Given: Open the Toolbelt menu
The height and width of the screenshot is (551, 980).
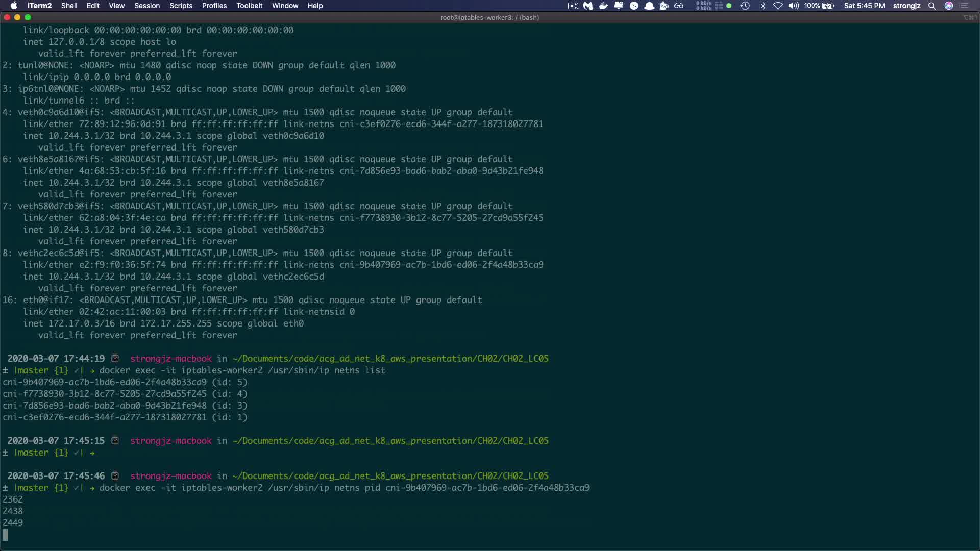Looking at the screenshot, I should click(249, 6).
